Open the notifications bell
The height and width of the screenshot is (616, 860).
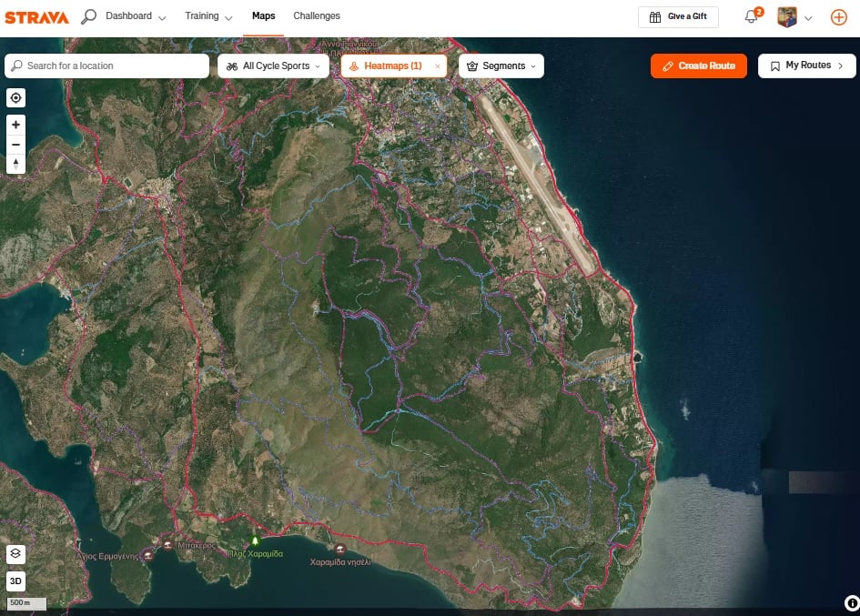point(751,16)
